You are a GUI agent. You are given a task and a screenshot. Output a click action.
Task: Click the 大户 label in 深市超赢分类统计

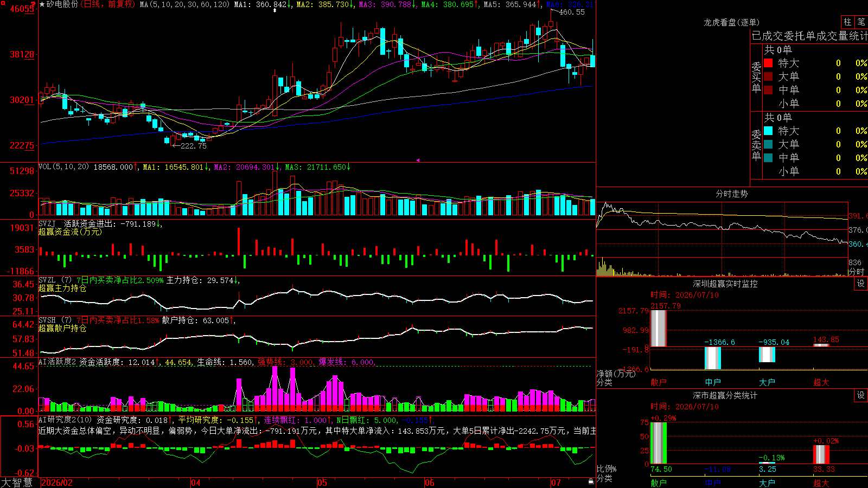click(767, 483)
